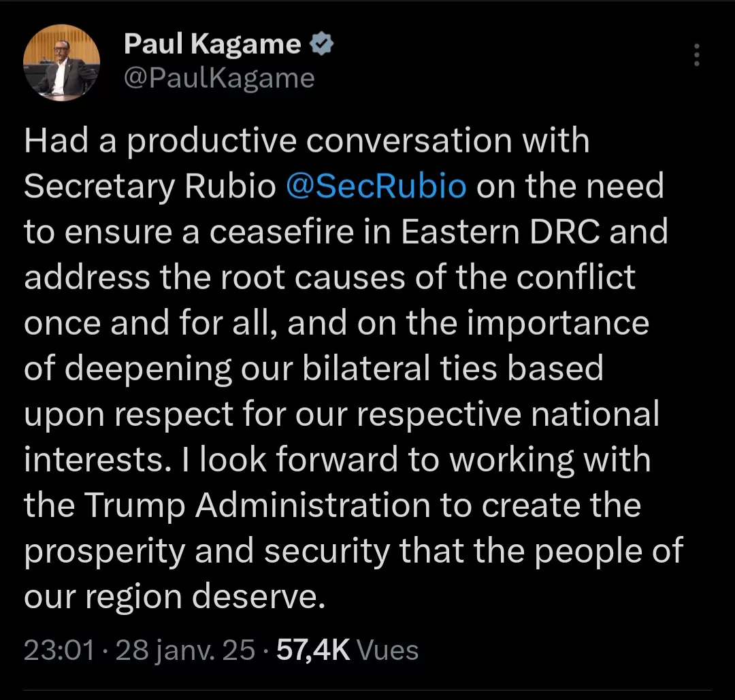Open the @SecRubio mention link
Image resolution: width=735 pixels, height=700 pixels.
[377, 186]
